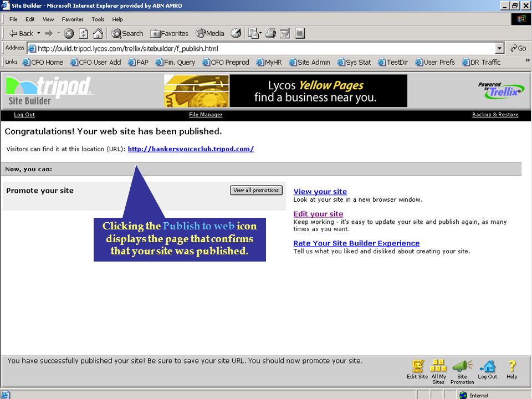
Task: Click the Powered by Trellix logo
Action: click(x=501, y=90)
